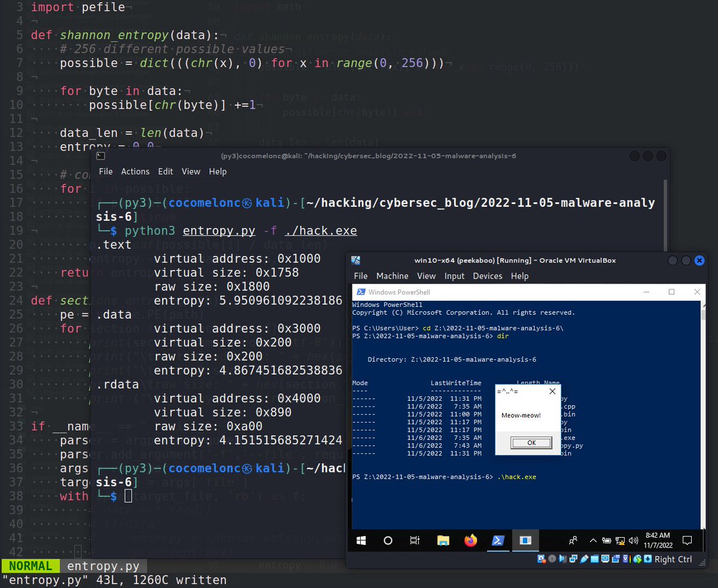This screenshot has height=588, width=718.
Task: Click the shared folders icon in VirtualBox status bar
Action: pyautogui.click(x=594, y=559)
